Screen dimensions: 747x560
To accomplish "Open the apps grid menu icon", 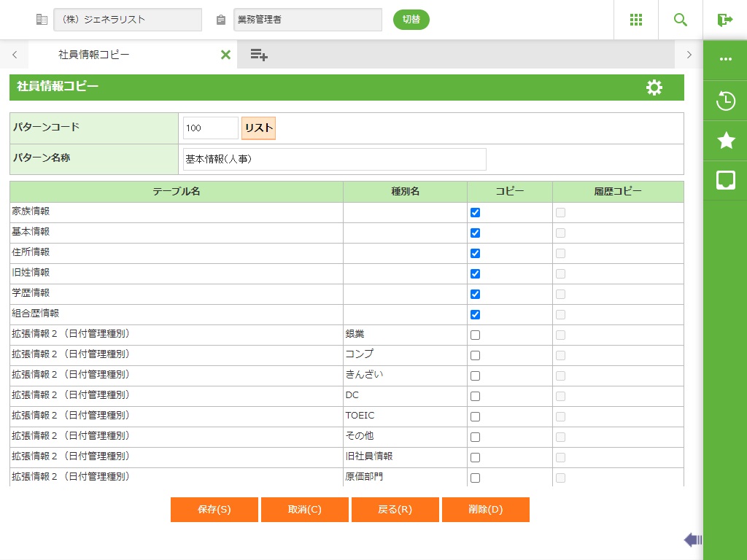I will click(635, 20).
